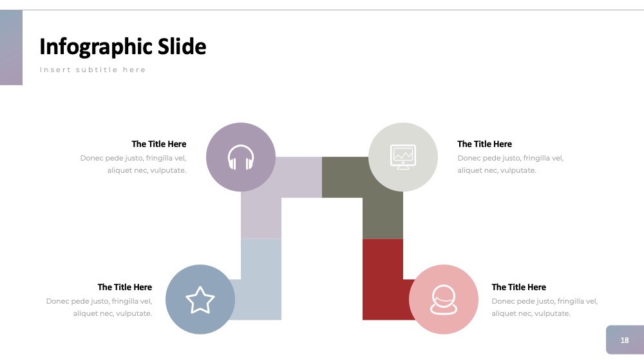Screen dimensions: 644x363
Task: Select the monitor chart icon in grey circle
Action: [403, 157]
